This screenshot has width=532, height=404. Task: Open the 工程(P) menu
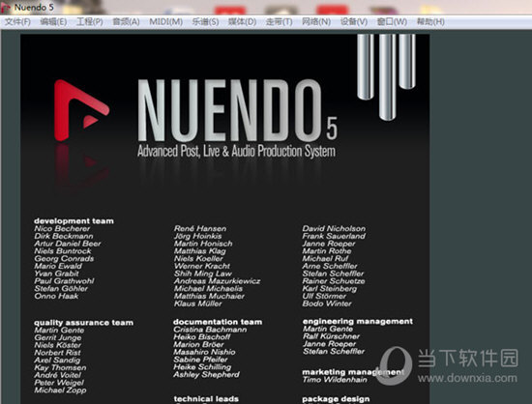[90, 22]
